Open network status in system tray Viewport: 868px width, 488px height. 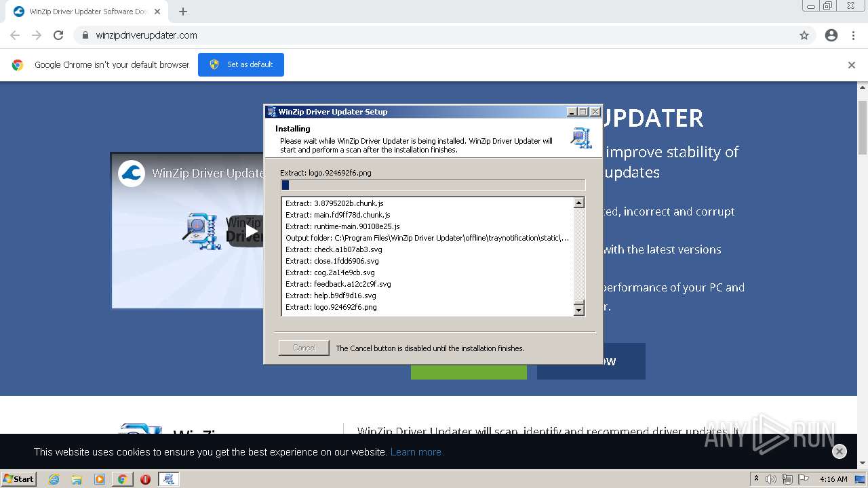click(787, 479)
